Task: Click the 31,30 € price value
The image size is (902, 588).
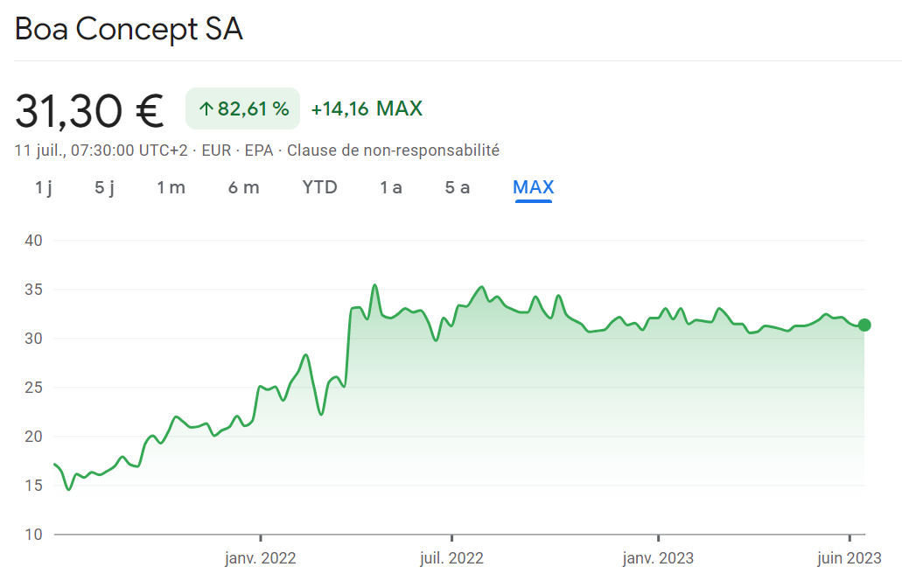Action: [x=89, y=110]
